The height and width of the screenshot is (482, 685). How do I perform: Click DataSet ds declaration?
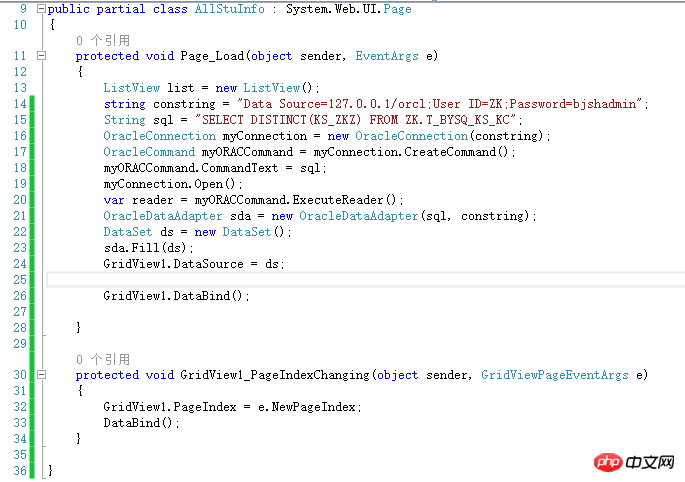click(x=197, y=232)
